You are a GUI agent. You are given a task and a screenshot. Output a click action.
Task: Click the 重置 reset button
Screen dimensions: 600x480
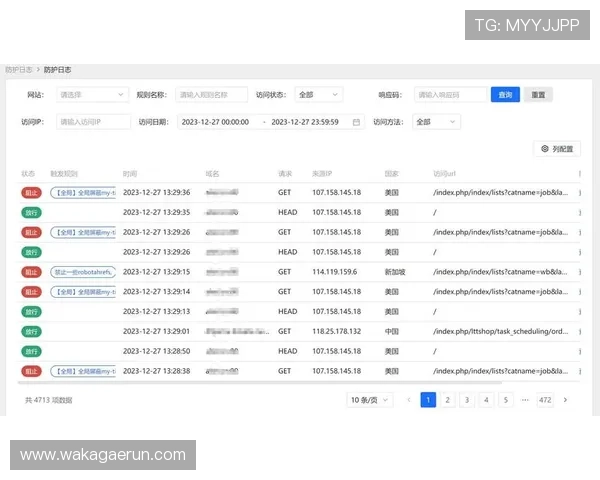click(x=538, y=95)
